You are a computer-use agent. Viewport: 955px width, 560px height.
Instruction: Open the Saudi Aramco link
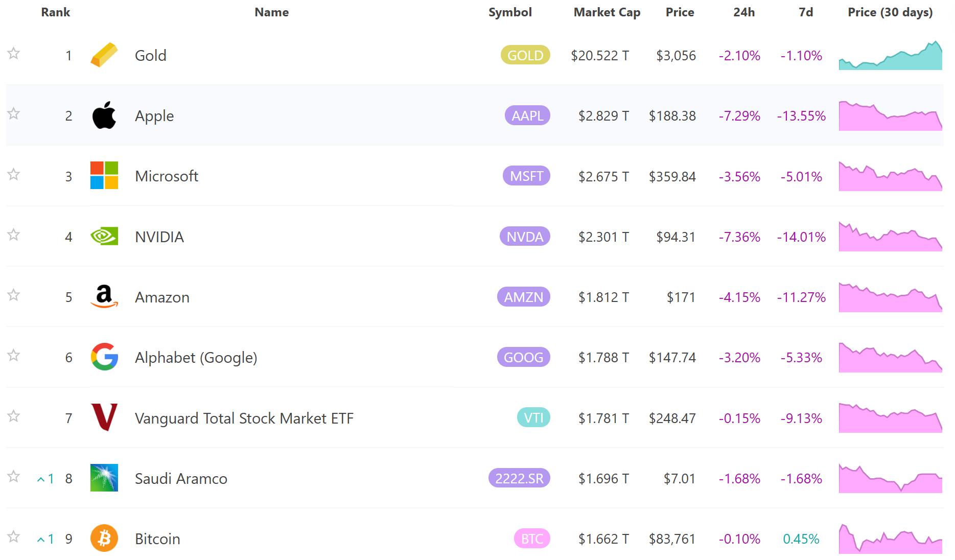click(x=181, y=479)
